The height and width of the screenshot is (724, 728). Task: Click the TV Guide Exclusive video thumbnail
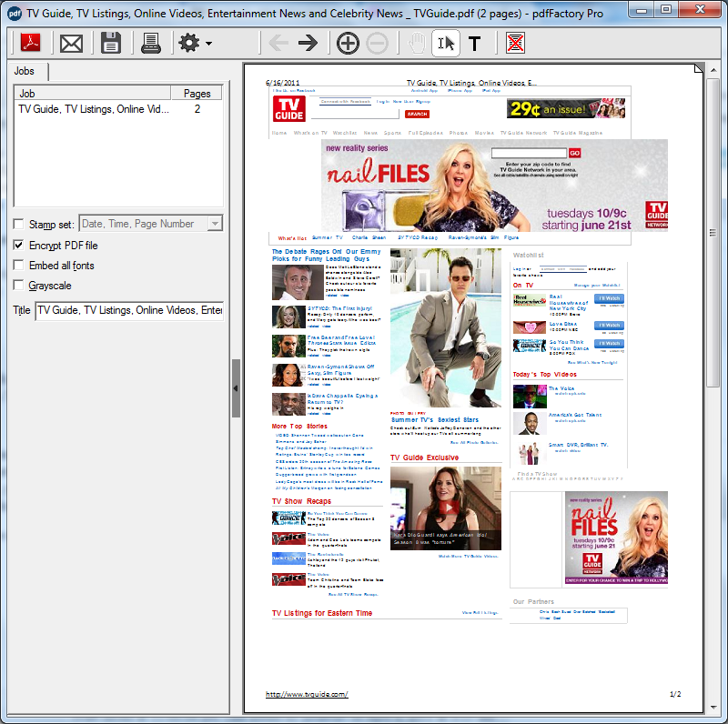(446, 508)
